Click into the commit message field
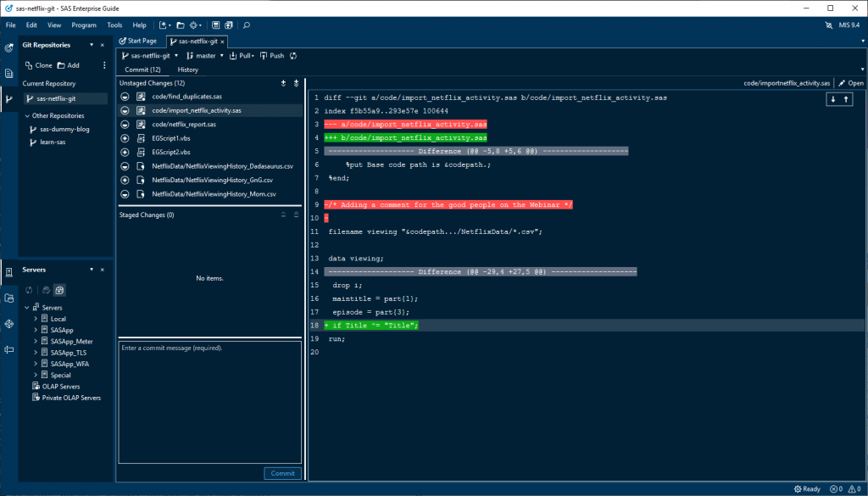868x496 pixels. click(x=210, y=403)
